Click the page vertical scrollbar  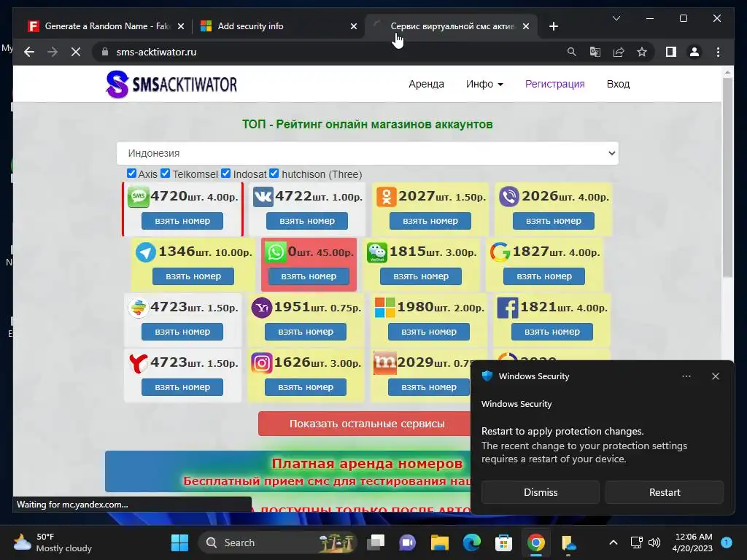point(727,176)
